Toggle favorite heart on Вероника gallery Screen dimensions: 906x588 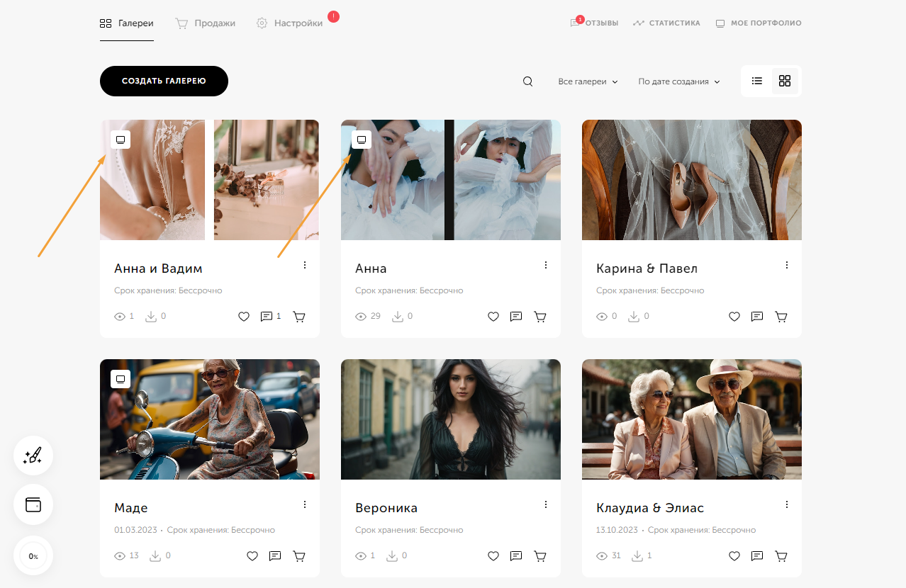(x=493, y=556)
